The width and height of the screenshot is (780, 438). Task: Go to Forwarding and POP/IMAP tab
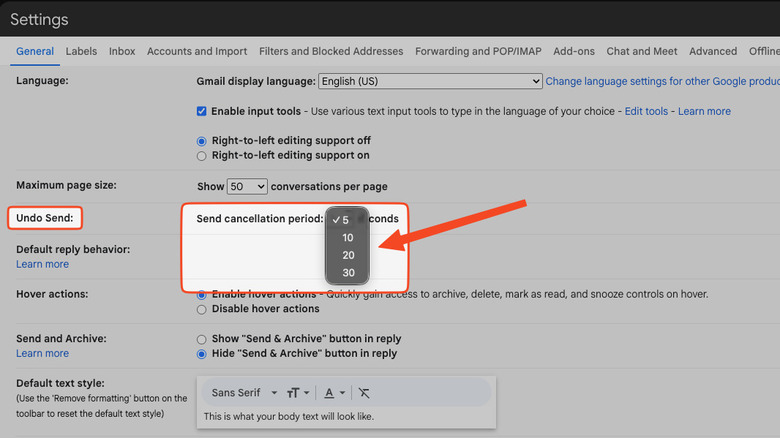(x=480, y=51)
